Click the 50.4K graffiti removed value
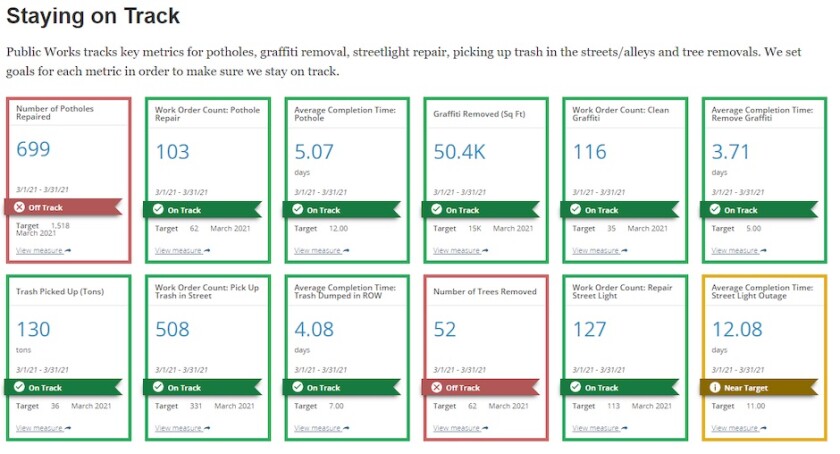 coord(460,152)
